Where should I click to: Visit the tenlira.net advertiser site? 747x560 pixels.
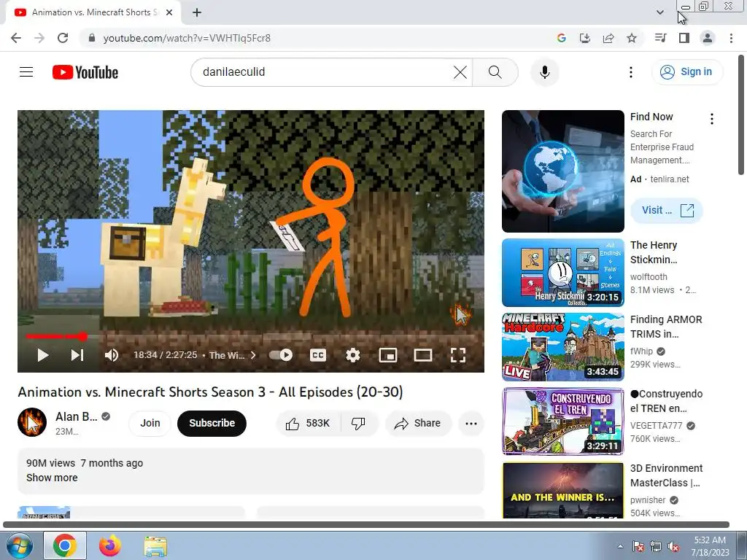667,210
